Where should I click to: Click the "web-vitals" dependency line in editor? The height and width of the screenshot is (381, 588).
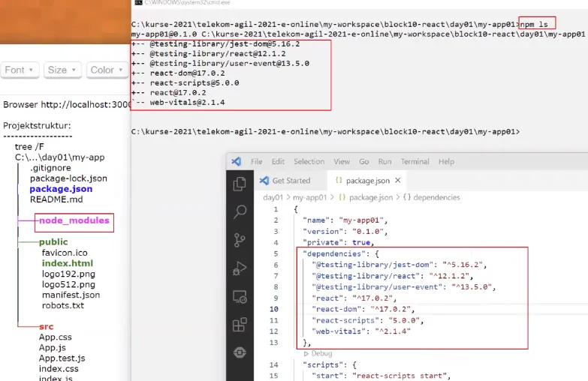tap(361, 331)
